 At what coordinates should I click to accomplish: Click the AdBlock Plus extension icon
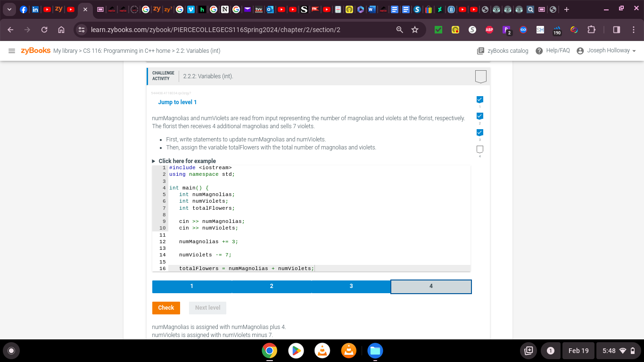(489, 29)
